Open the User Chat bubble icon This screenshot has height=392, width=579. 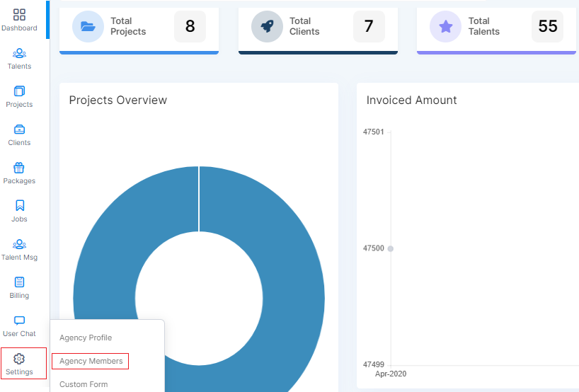(19, 321)
